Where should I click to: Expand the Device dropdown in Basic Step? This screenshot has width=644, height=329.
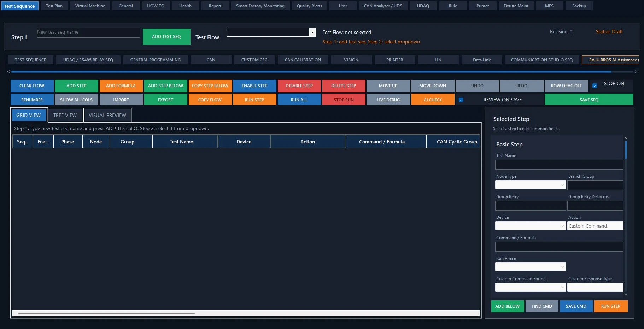(530, 226)
